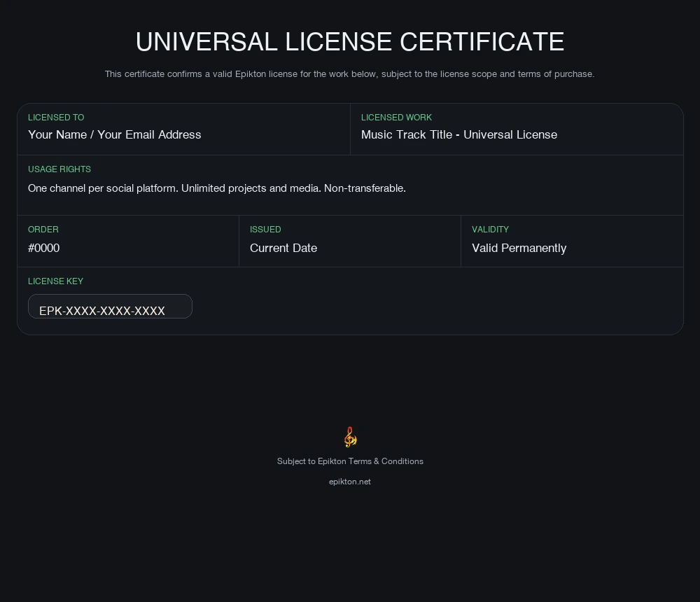Select the usage rights description text
Screen dimensions: 700x602
pos(217,188)
